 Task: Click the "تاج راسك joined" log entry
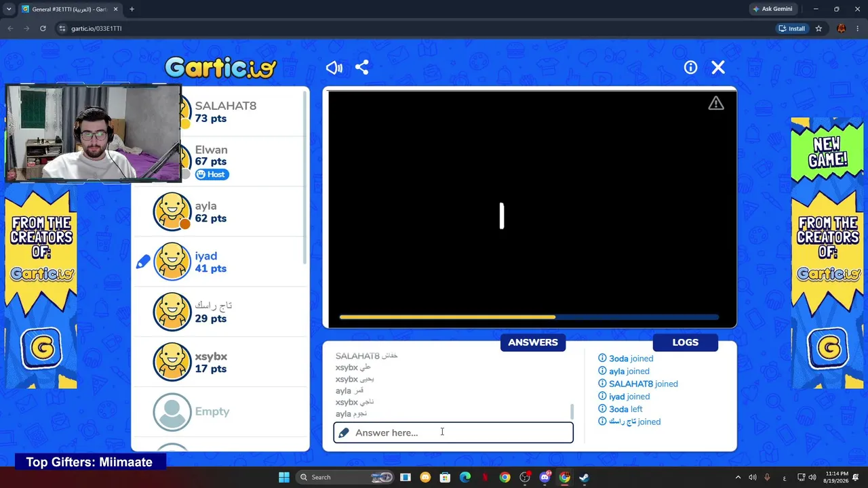tap(629, 422)
